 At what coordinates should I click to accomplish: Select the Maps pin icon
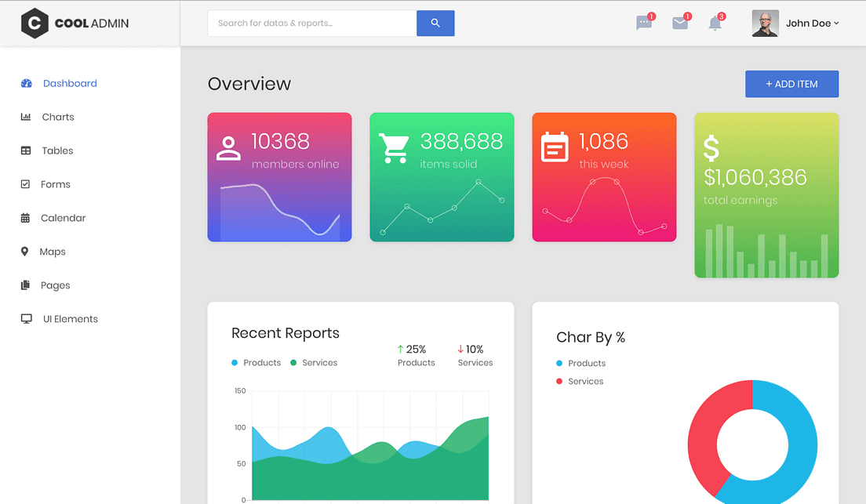click(x=27, y=252)
